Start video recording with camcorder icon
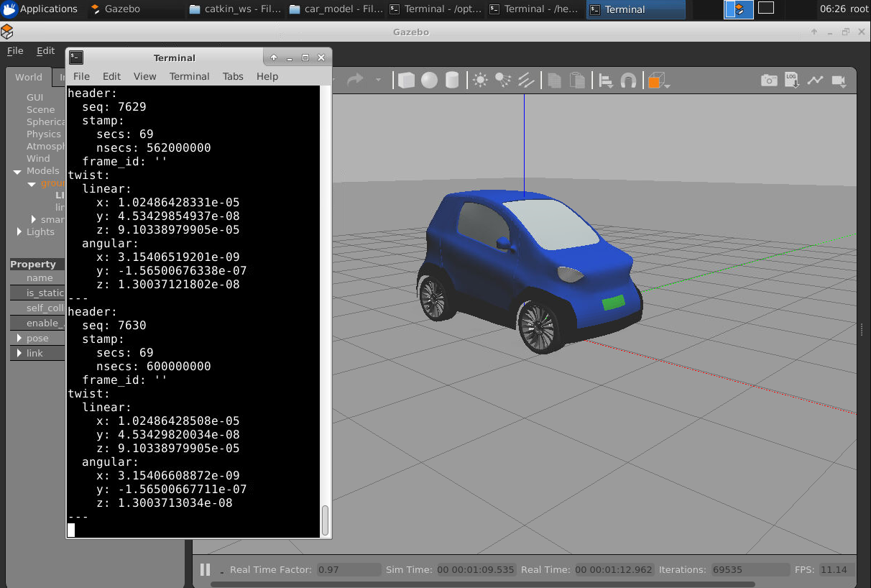Image resolution: width=871 pixels, height=588 pixels. pos(838,80)
